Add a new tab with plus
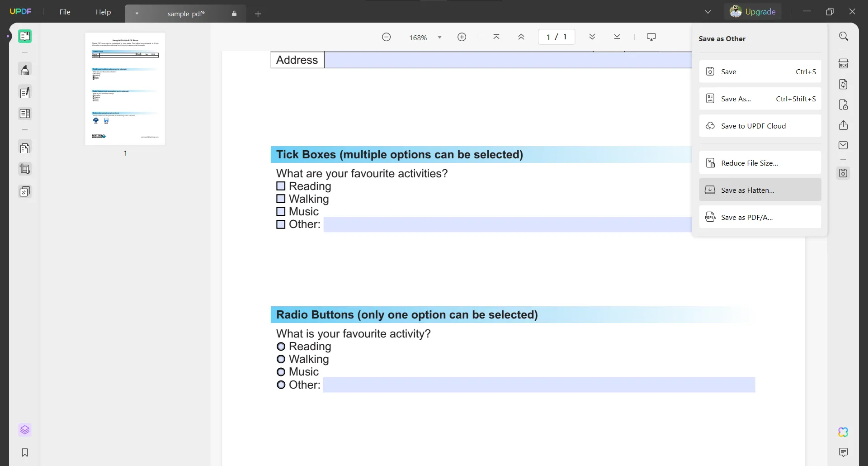 (x=258, y=14)
